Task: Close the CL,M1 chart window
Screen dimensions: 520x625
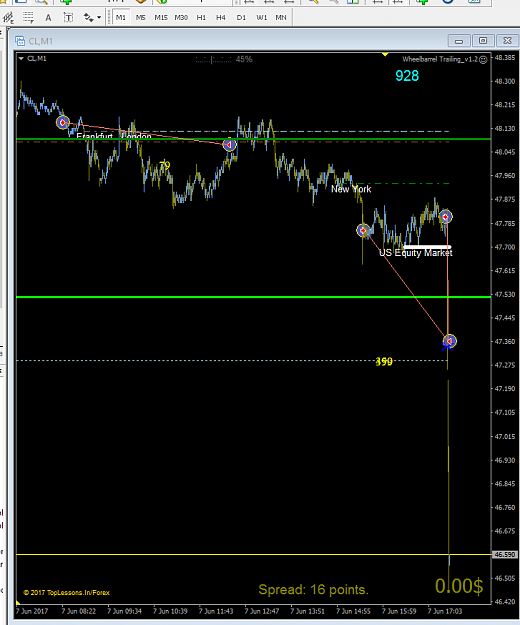Action: point(507,41)
